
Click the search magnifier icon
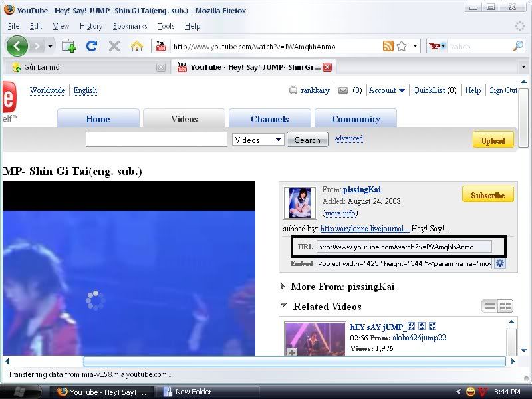pyautogui.click(x=518, y=46)
